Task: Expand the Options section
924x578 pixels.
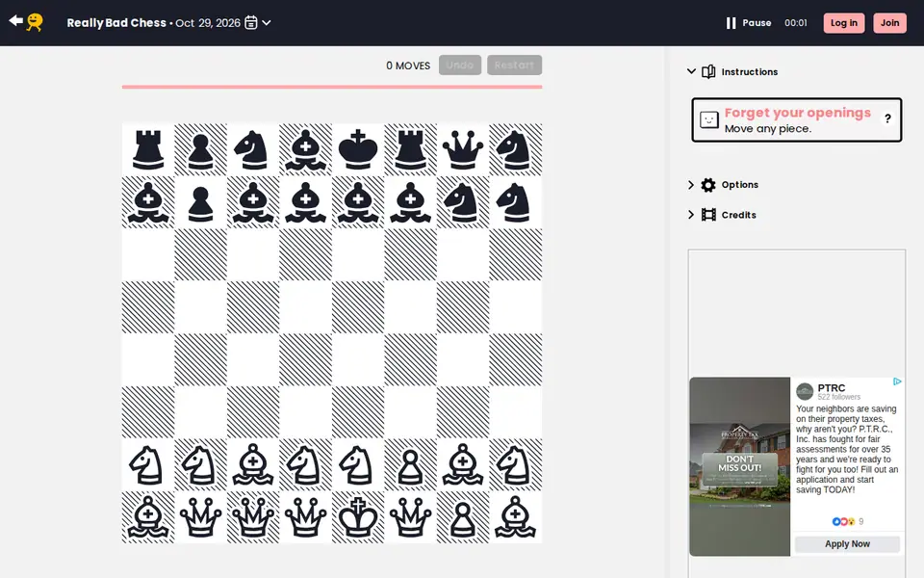Action: click(x=691, y=185)
